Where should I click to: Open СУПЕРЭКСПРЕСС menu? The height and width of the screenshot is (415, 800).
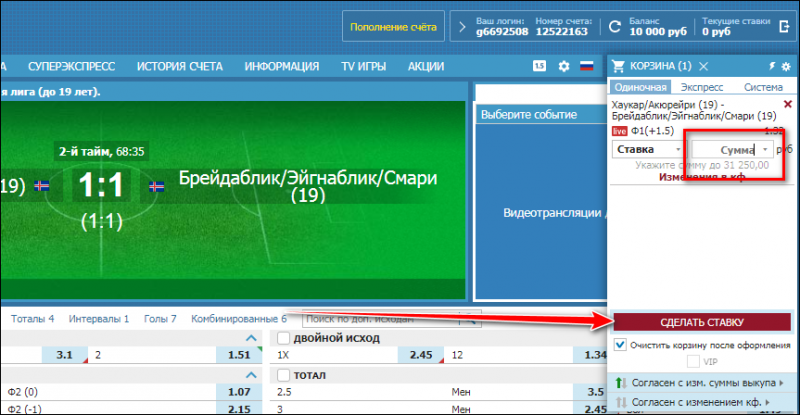pyautogui.click(x=71, y=66)
